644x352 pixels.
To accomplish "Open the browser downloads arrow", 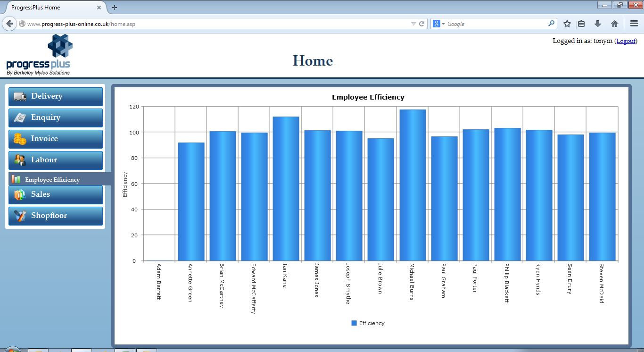I will tap(598, 24).
